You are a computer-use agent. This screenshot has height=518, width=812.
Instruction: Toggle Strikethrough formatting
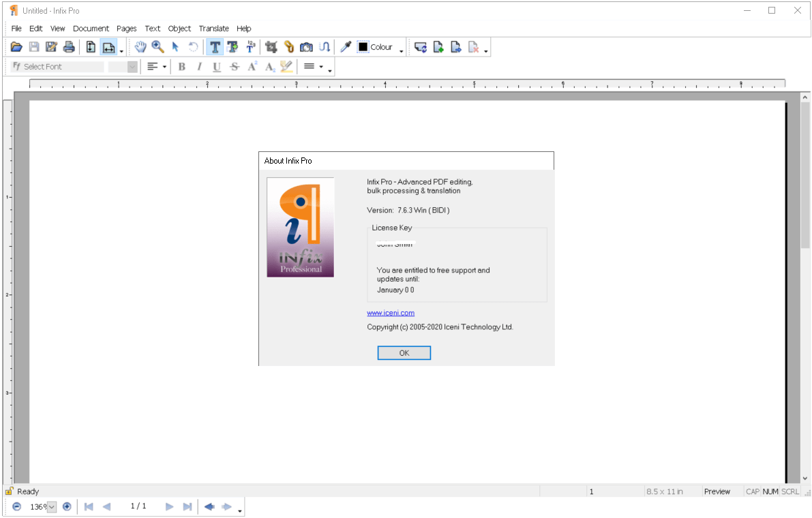[235, 67]
